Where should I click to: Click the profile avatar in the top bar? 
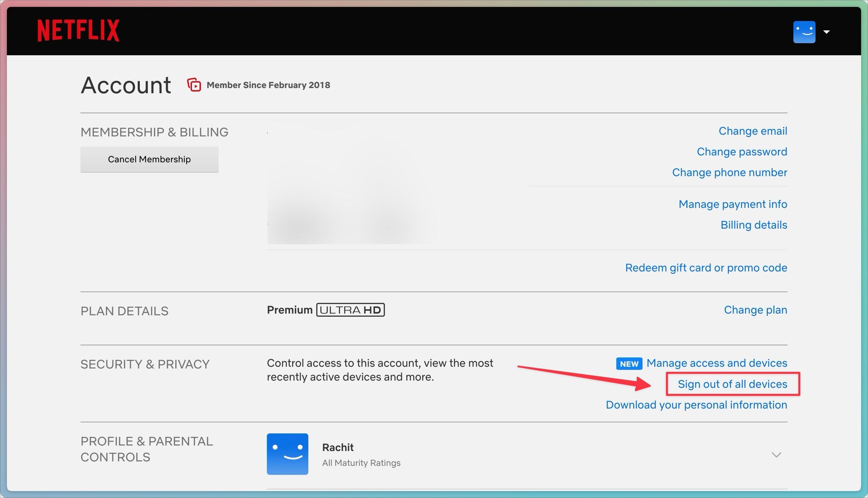click(x=804, y=32)
